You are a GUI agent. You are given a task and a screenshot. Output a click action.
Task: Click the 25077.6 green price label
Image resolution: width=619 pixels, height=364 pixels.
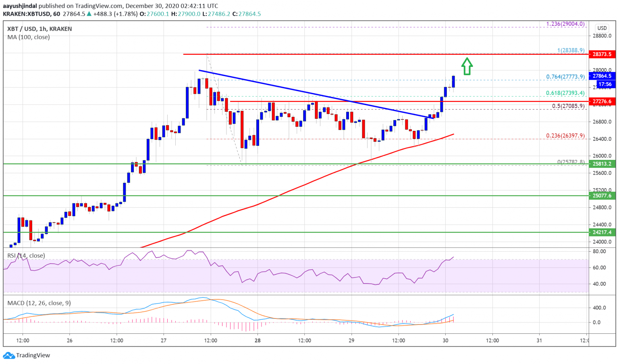pos(602,196)
